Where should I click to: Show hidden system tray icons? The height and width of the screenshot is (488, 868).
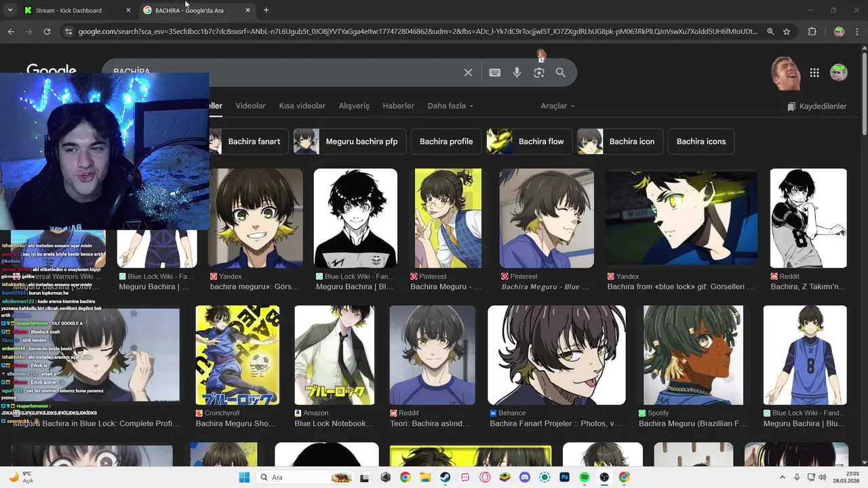pyautogui.click(x=782, y=477)
